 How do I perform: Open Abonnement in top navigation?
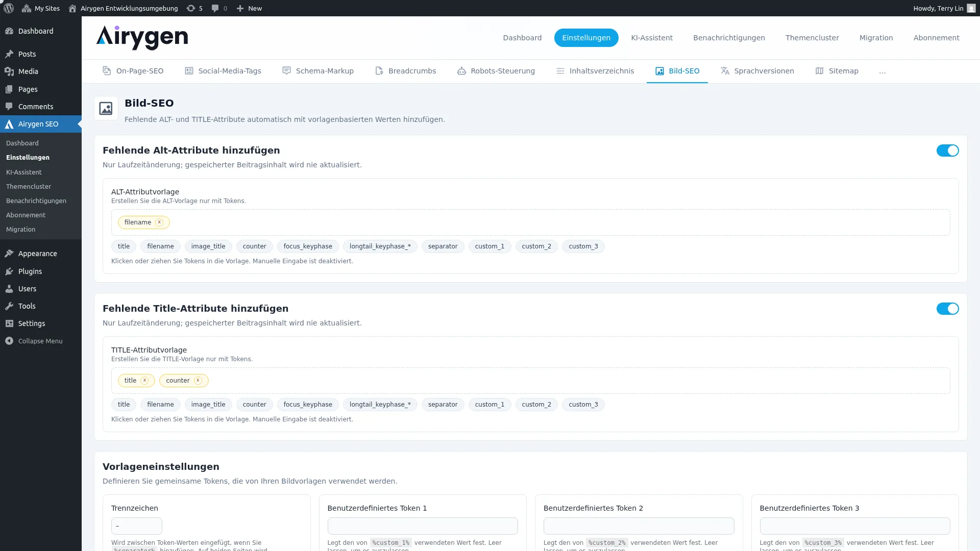point(936,38)
